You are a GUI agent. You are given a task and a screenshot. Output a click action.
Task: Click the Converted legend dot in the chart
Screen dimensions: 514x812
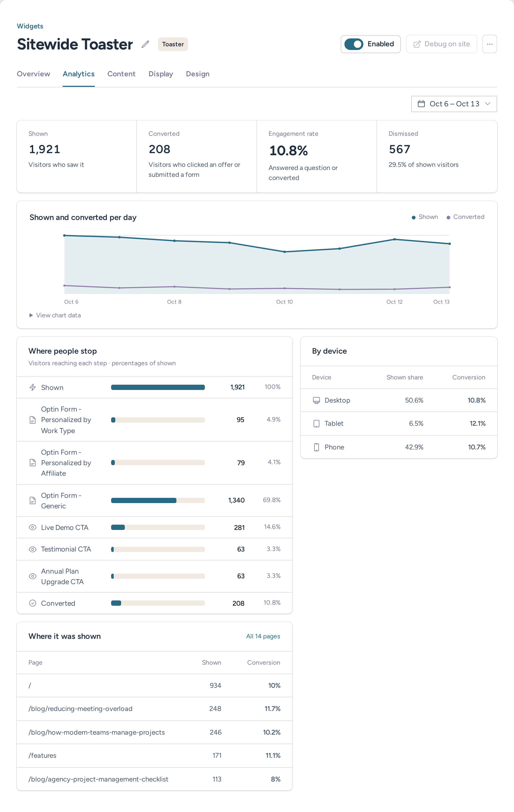coord(448,218)
